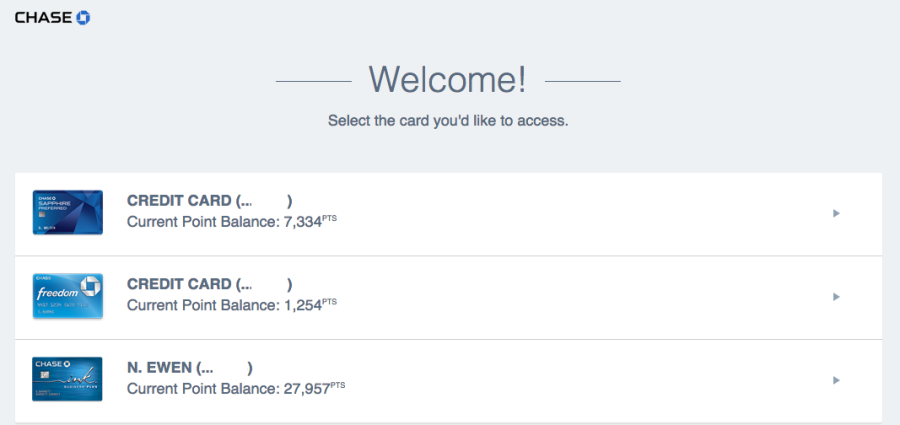Select the Chase Freedom card image
The width and height of the screenshot is (900, 425).
68,296
